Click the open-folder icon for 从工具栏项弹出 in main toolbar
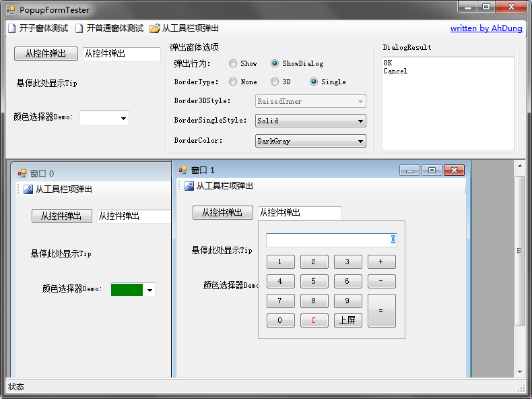Screen dimensions: 532x399 point(155,28)
